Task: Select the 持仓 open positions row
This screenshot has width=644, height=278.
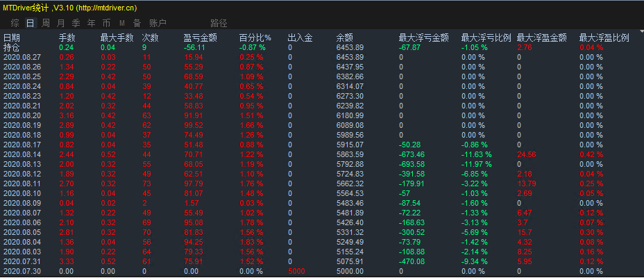Action: tap(12, 47)
